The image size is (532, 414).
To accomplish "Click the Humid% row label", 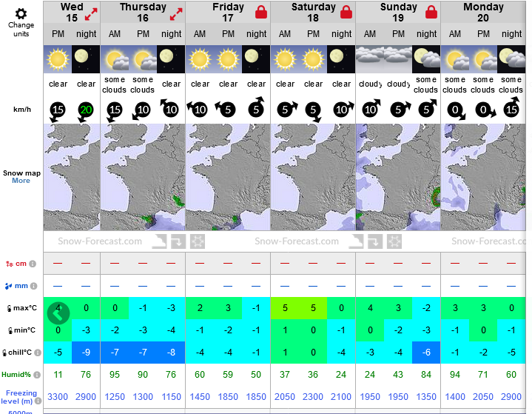I will tap(16, 375).
